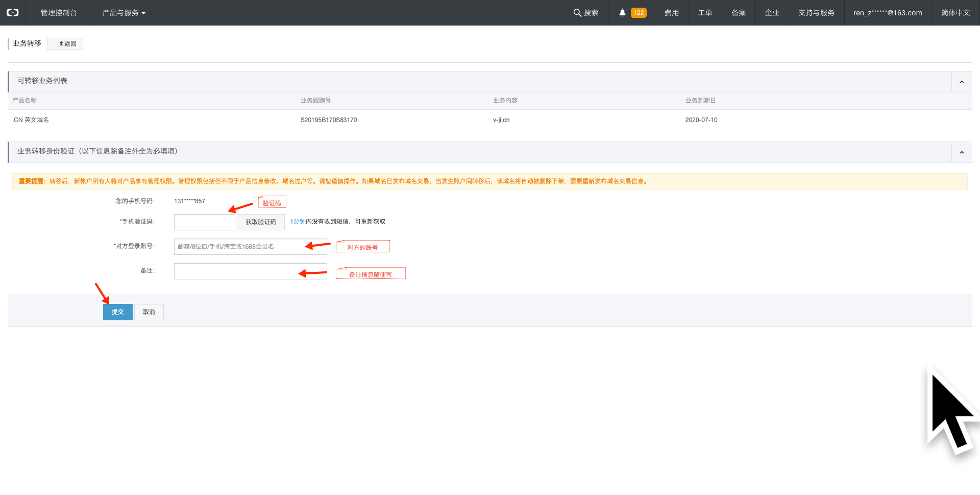Open the 管理控制台 menu item
980x495 pixels.
click(59, 13)
